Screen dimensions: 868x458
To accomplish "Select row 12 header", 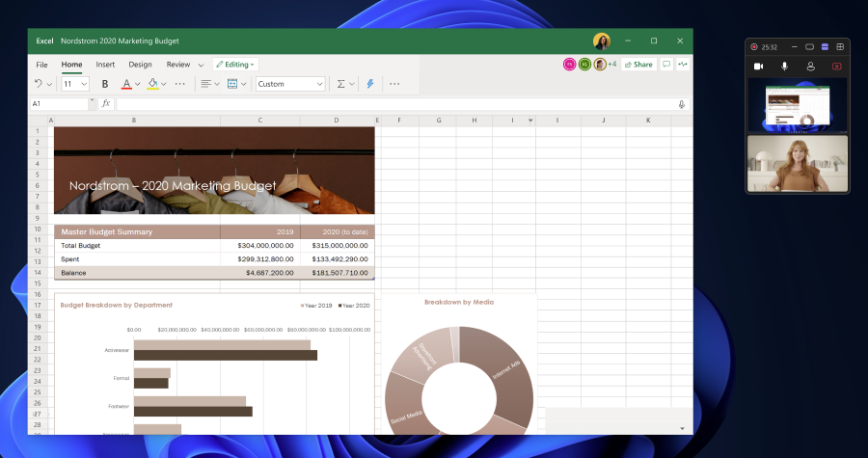I will pyautogui.click(x=38, y=251).
